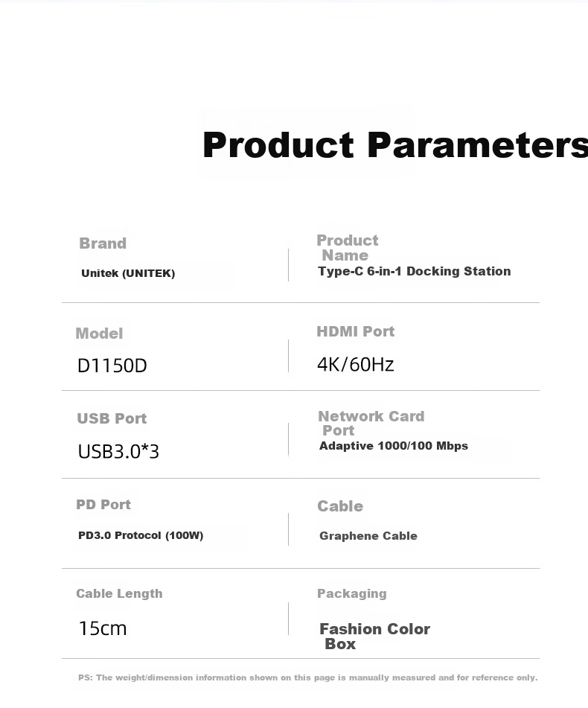
Task: Click the PS weight/dimension disclaimer note
Action: coord(307,677)
